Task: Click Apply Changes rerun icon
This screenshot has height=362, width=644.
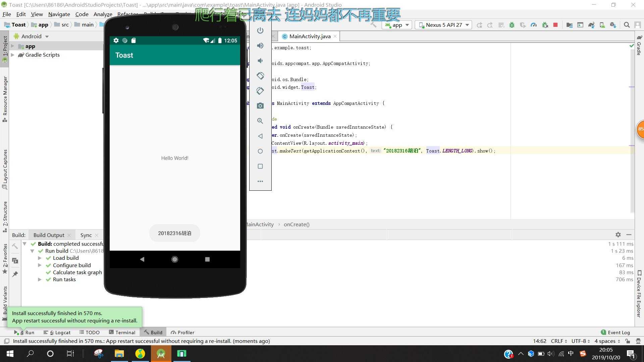Action: 479,25
